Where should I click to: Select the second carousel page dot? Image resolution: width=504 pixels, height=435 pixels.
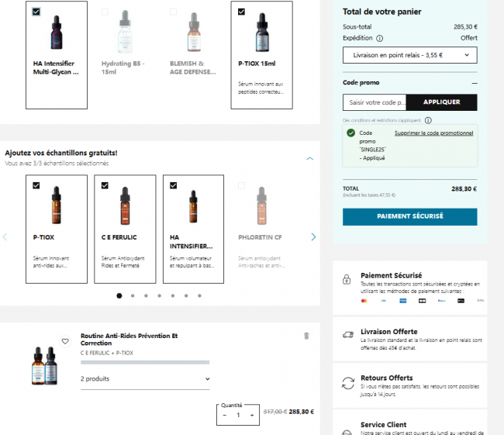(x=133, y=295)
